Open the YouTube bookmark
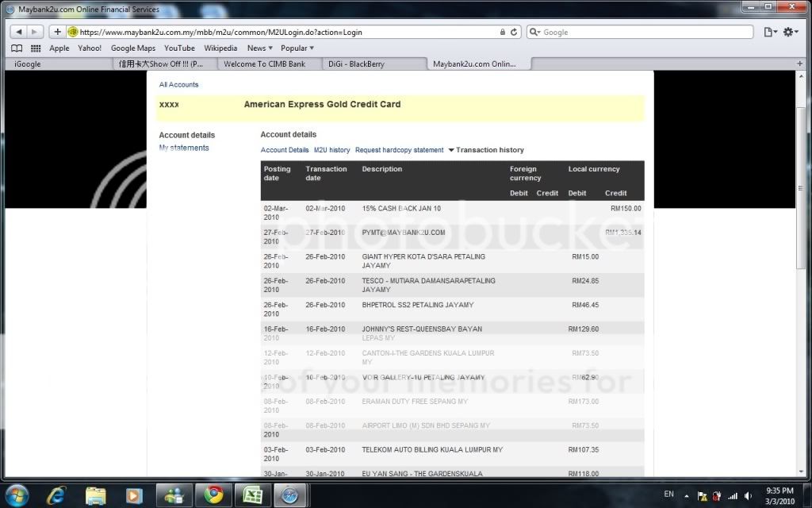This screenshot has height=508, width=812. click(x=179, y=48)
